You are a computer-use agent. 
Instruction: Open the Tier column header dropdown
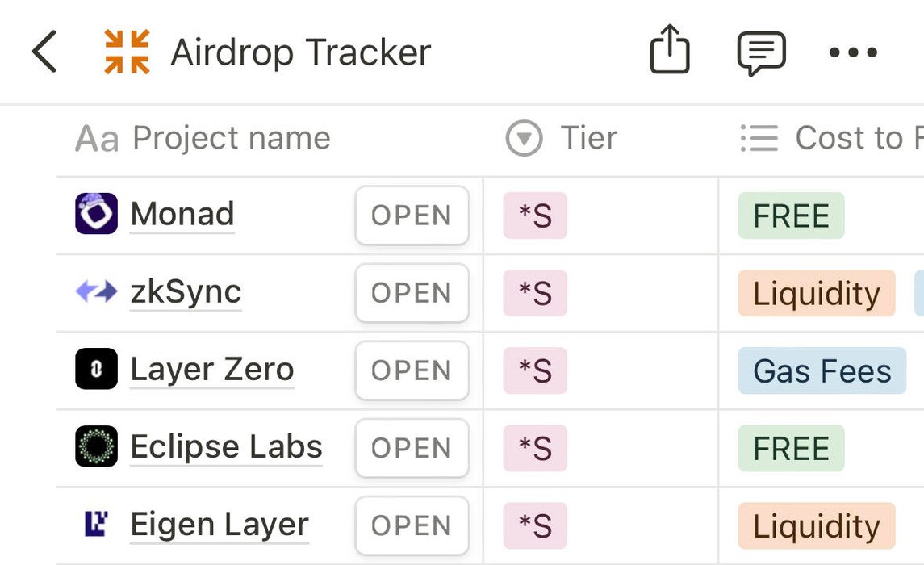tap(562, 139)
